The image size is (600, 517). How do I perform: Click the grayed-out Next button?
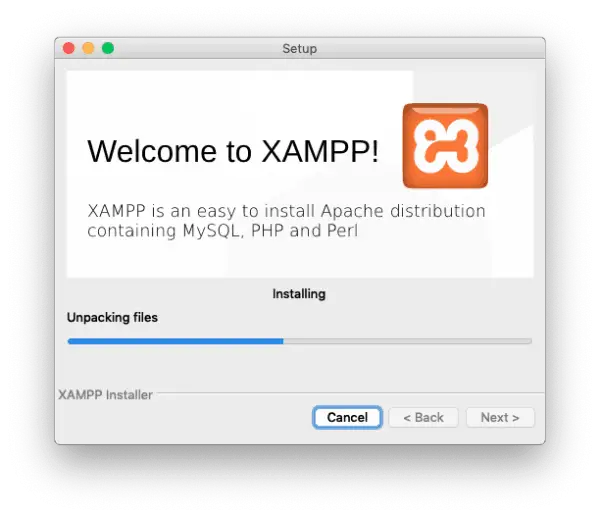click(500, 417)
